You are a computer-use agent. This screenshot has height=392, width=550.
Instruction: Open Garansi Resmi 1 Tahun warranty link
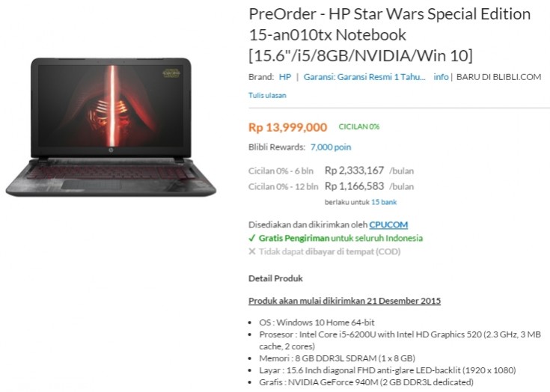pyautogui.click(x=364, y=77)
